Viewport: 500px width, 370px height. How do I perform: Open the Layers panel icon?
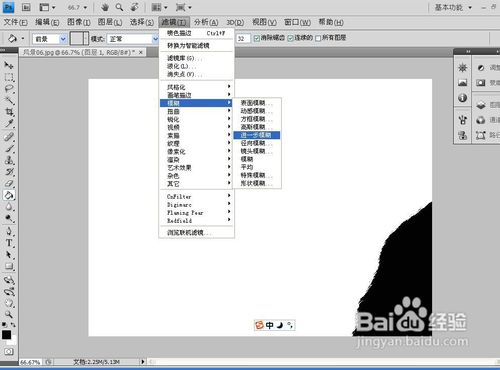(481, 105)
